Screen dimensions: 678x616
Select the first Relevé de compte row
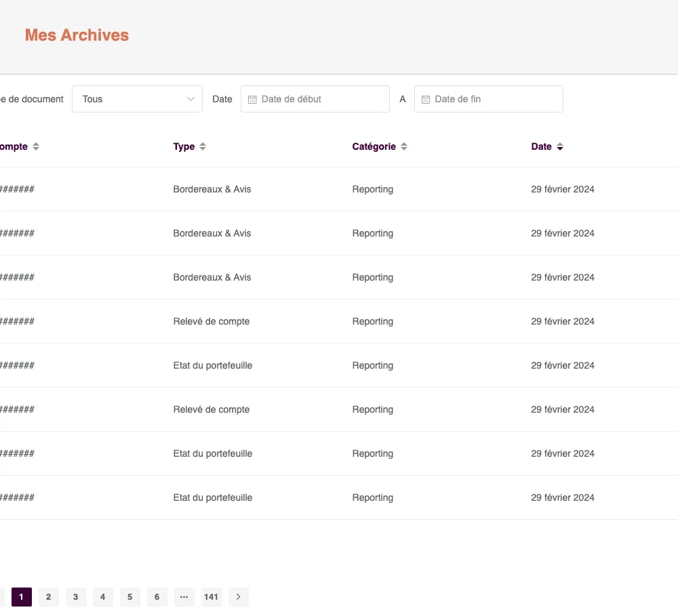(212, 321)
